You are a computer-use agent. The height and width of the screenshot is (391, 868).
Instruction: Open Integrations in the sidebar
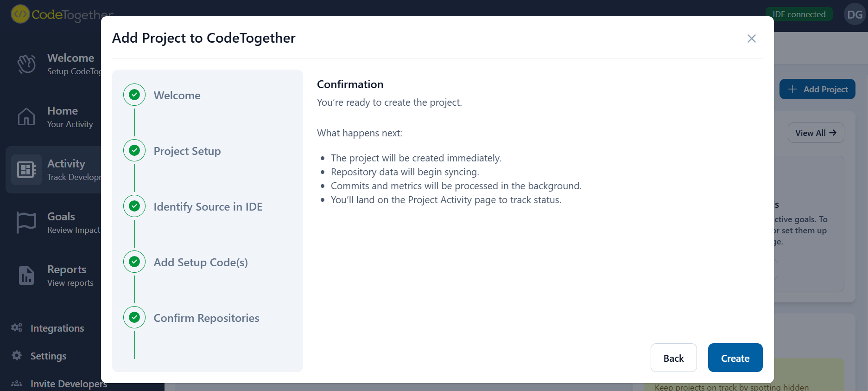coord(57,328)
